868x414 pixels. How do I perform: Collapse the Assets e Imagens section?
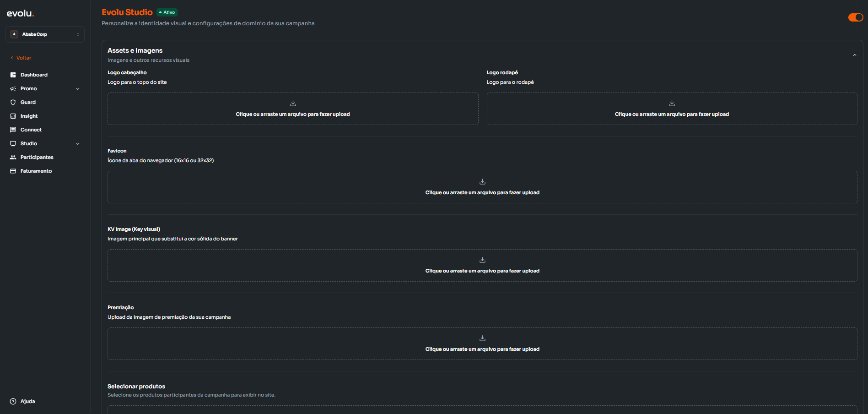(x=854, y=55)
